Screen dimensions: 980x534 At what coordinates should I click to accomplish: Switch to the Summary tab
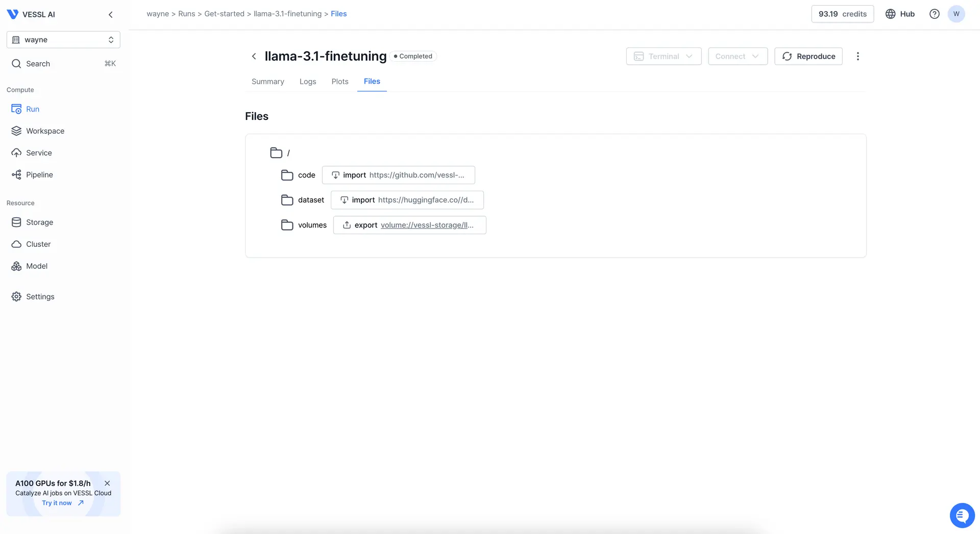268,82
